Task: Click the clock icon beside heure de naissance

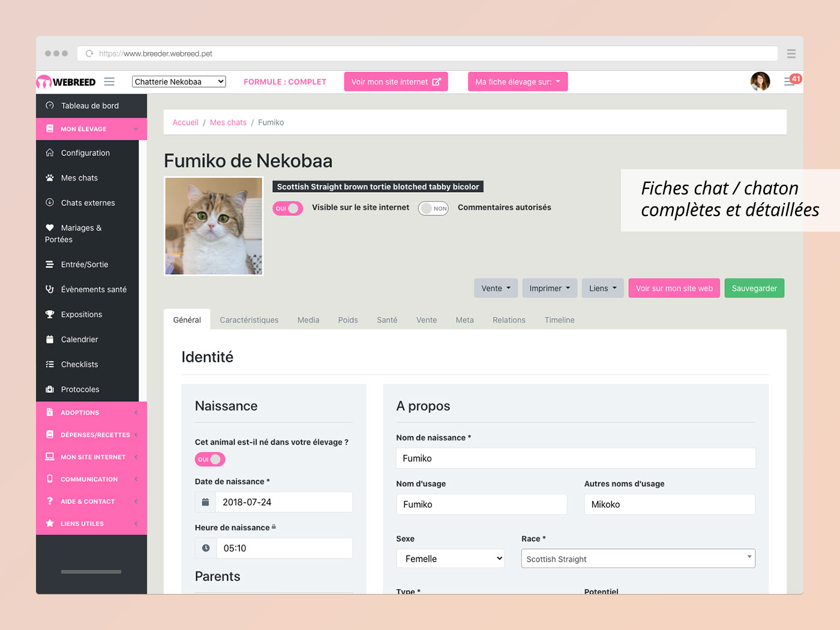Action: coord(205,548)
